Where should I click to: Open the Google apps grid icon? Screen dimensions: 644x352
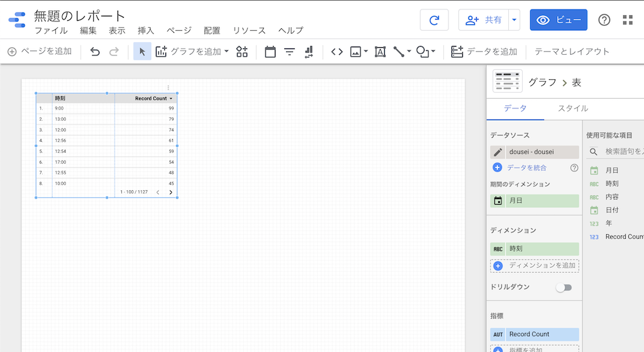[x=628, y=20]
